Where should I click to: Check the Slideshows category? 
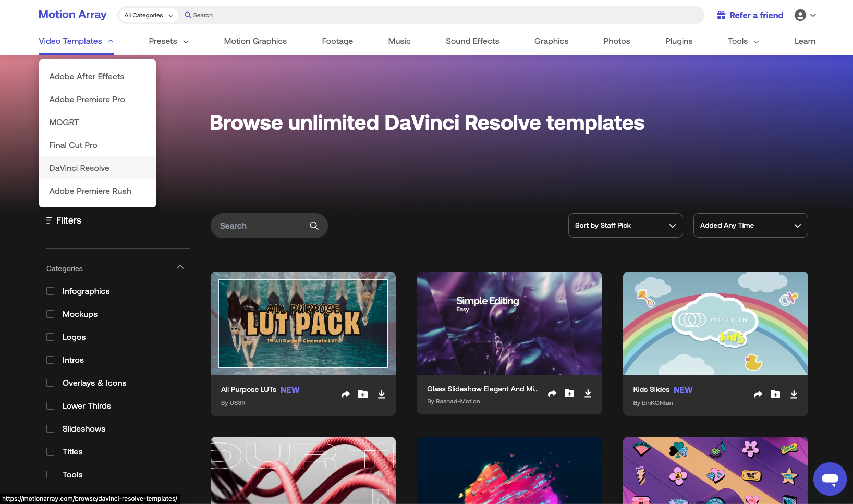click(x=51, y=429)
